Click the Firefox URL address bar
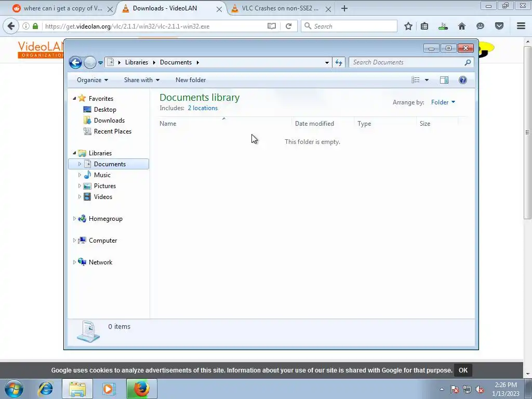Viewport: 532px width, 399px height. [154, 26]
